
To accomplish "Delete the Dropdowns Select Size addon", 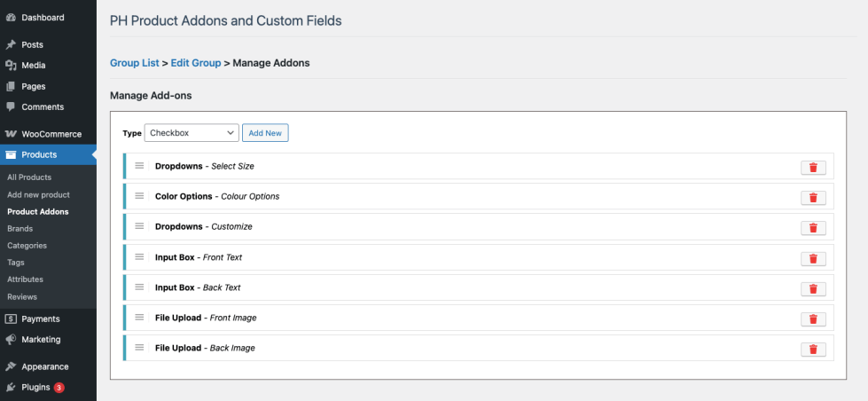I will click(813, 167).
